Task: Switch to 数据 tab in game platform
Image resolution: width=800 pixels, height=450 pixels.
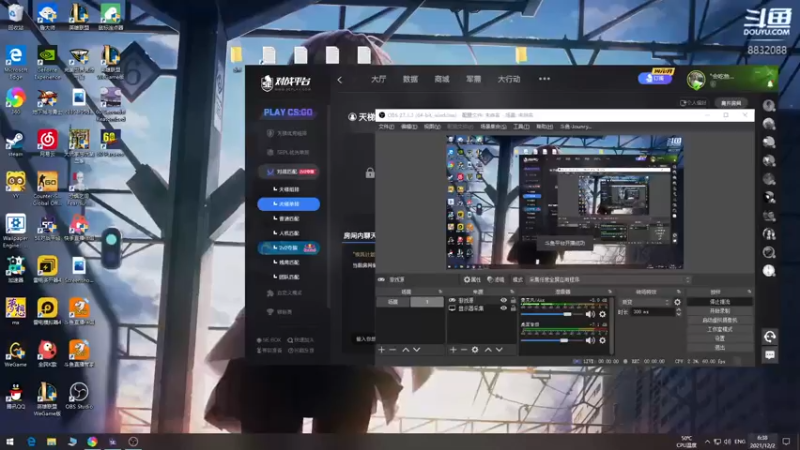Action: [410, 79]
